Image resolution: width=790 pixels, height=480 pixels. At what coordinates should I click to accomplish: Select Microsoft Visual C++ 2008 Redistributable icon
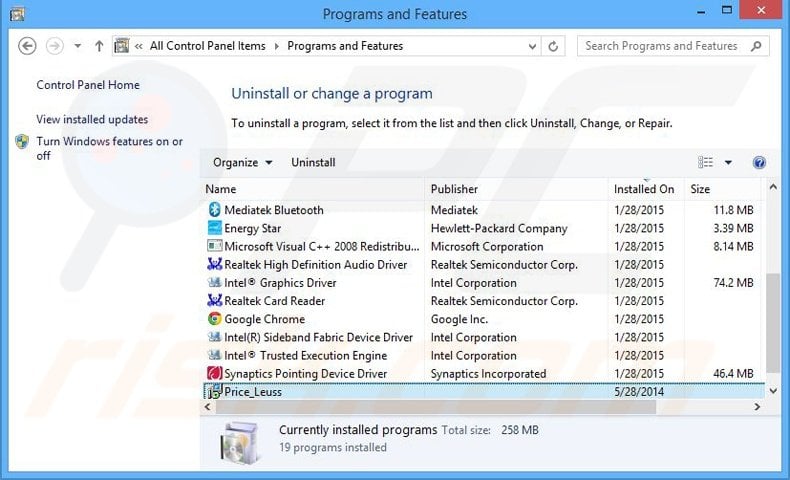[215, 246]
